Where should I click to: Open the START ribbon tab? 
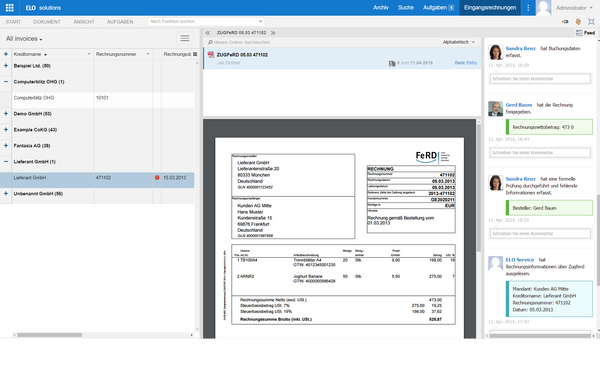13,22
